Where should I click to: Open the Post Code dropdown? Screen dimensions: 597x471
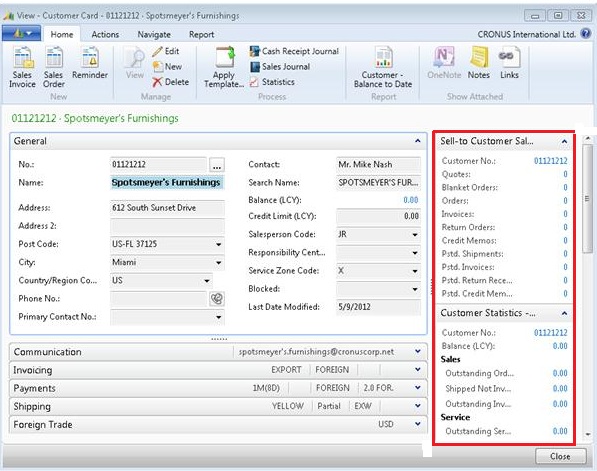[219, 244]
